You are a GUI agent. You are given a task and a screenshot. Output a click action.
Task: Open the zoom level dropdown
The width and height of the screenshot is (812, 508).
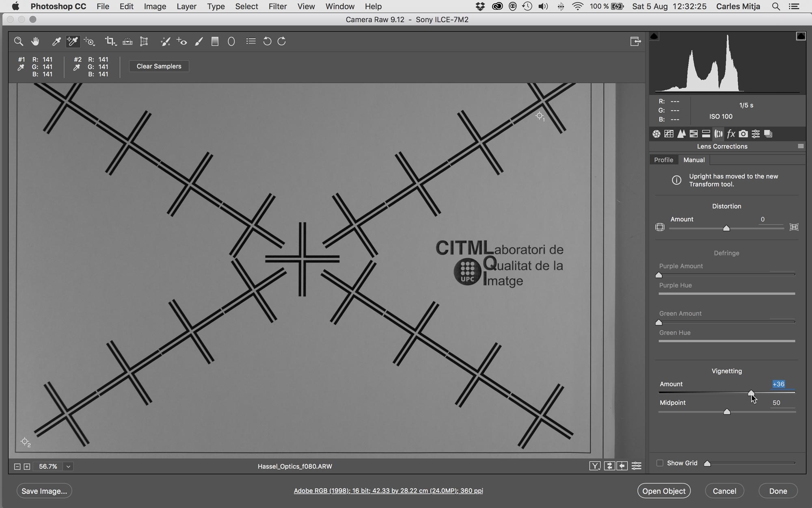click(68, 467)
